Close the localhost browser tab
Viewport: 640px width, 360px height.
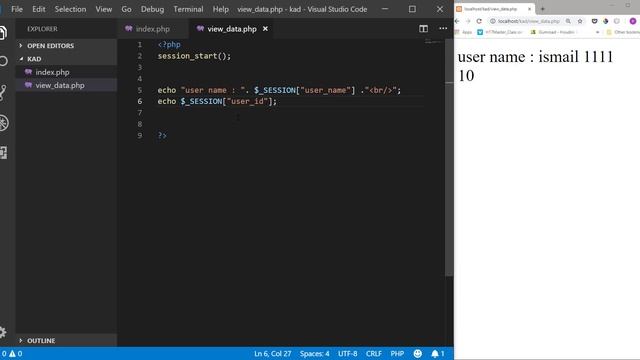click(529, 9)
